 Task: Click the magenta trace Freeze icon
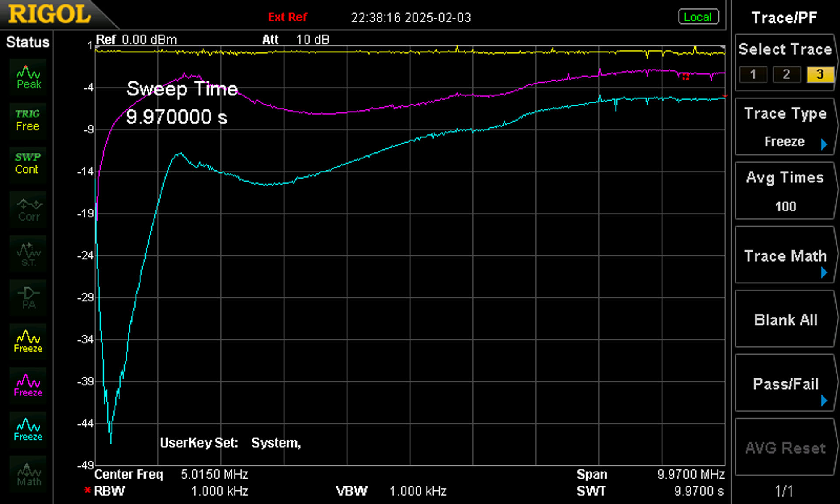pyautogui.click(x=28, y=386)
